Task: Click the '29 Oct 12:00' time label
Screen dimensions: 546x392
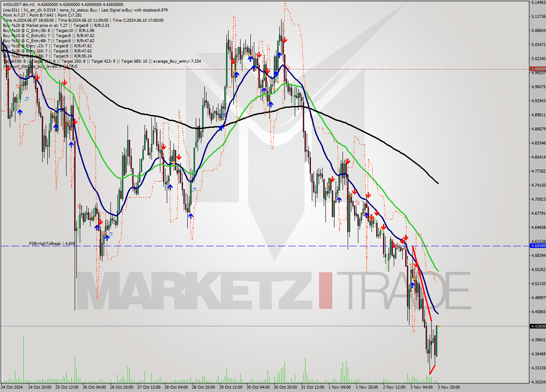Action: pos(231,387)
